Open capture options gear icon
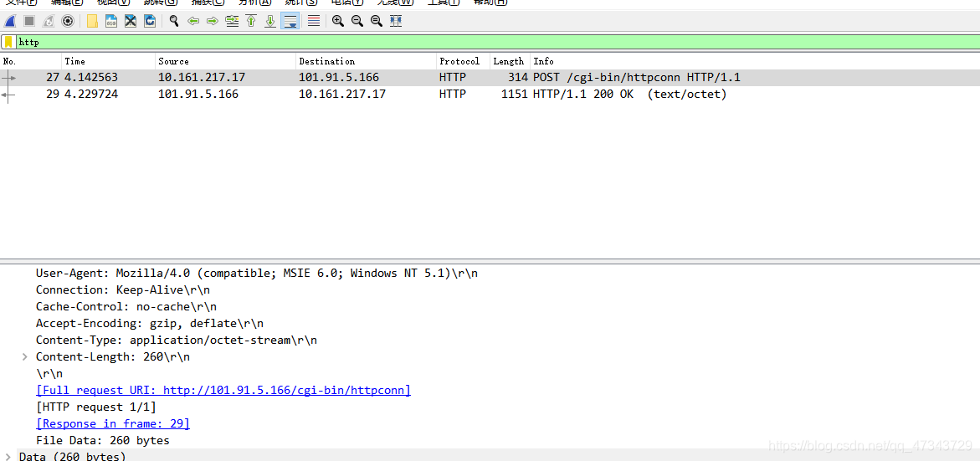The image size is (980, 461). [x=68, y=21]
